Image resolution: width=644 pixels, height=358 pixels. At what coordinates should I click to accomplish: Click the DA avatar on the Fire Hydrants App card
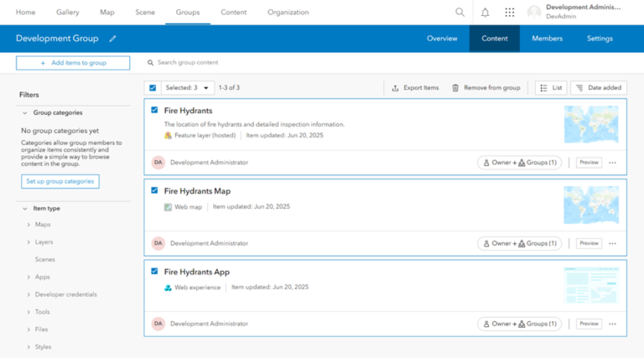(158, 324)
